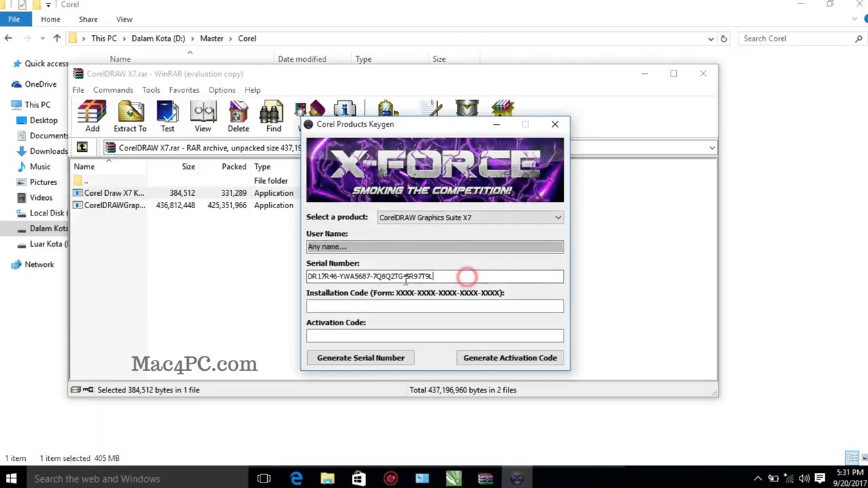Image resolution: width=868 pixels, height=488 pixels.
Task: Open the blue File tab in Explorer
Action: coord(14,20)
